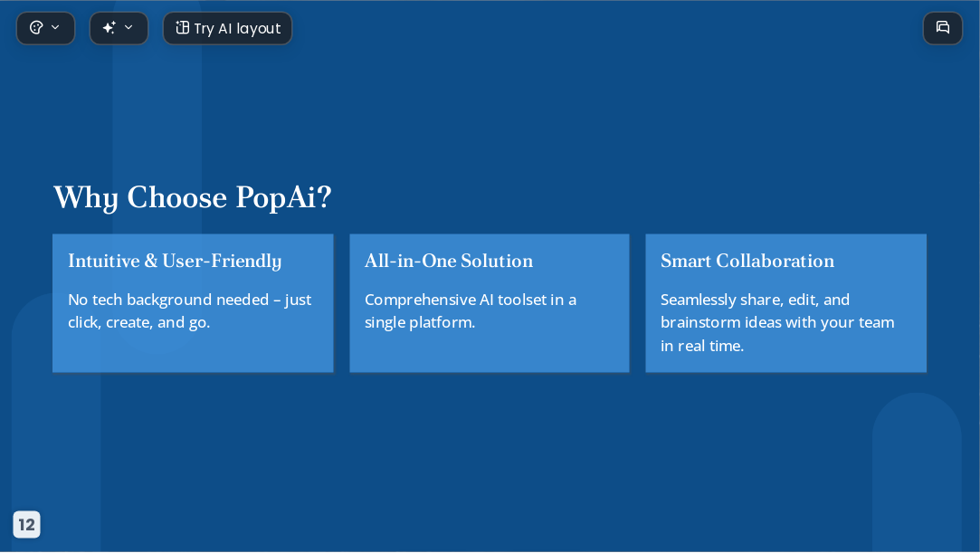Open the AI sparkle tools dropdown
This screenshot has height=553, width=980.
[x=119, y=28]
